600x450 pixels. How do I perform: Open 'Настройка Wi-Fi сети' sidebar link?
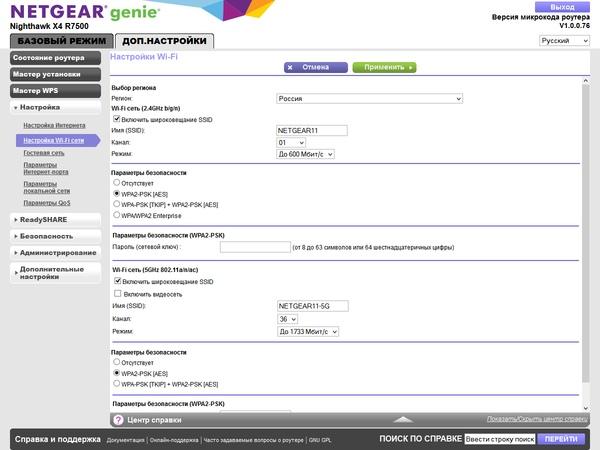click(54, 140)
